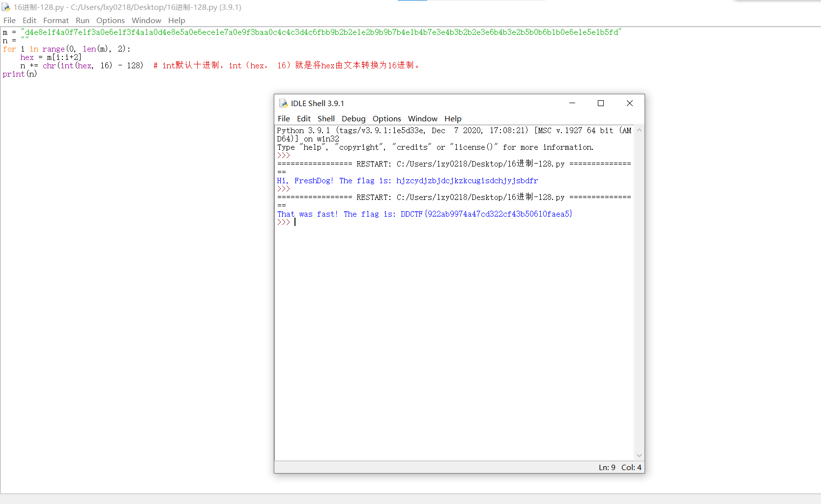821x504 pixels.
Task: Minimize the IDLE Shell window
Action: pyautogui.click(x=572, y=103)
